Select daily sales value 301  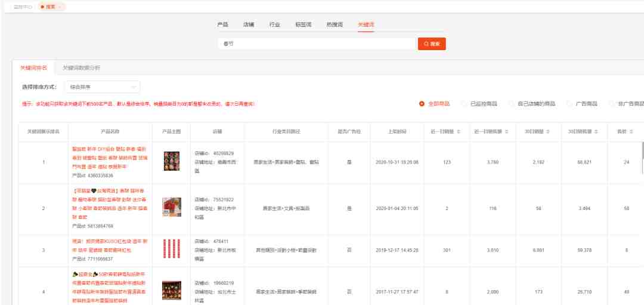point(447,250)
